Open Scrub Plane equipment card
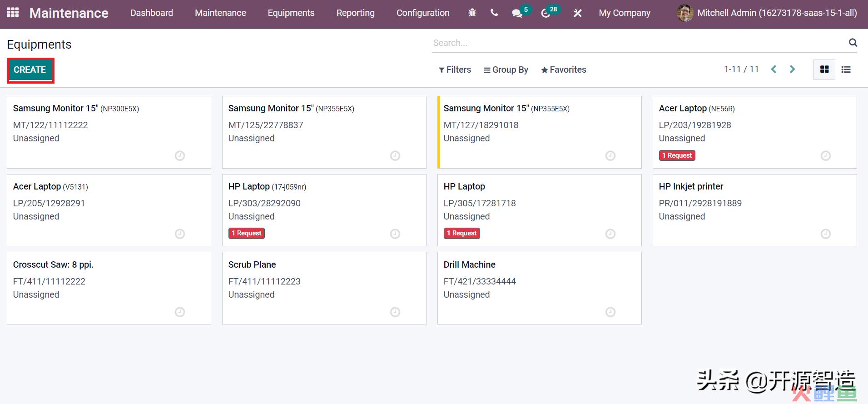Screen dimensions: 868x404 324,288
